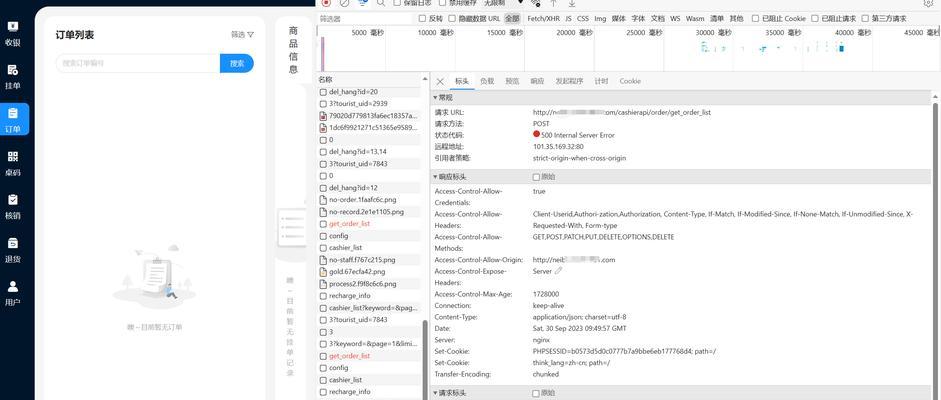Select the gold.67ecfa42.png request row
Viewport: 941px width, 400px height.
(368, 272)
